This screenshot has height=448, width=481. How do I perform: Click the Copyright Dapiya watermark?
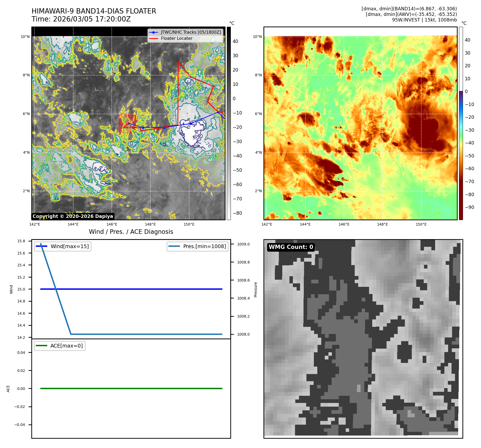[73, 216]
